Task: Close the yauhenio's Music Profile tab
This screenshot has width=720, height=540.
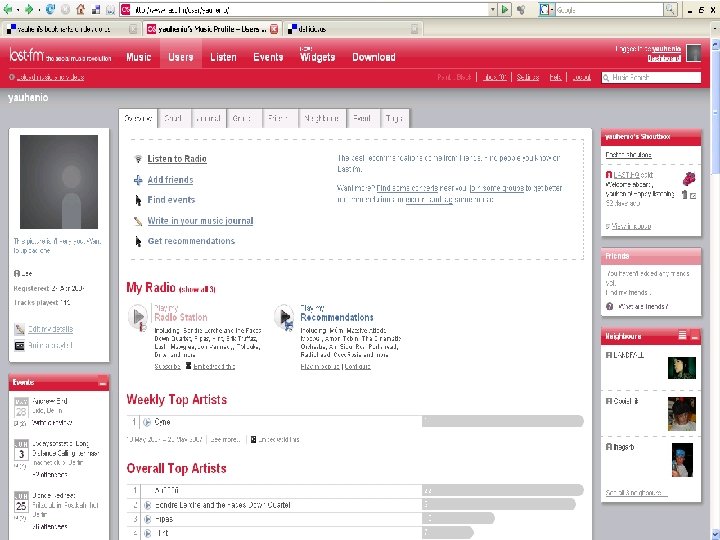Action: (274, 29)
